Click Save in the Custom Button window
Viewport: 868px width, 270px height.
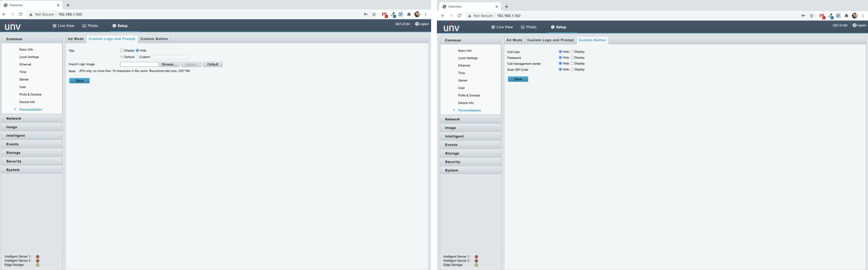(518, 79)
